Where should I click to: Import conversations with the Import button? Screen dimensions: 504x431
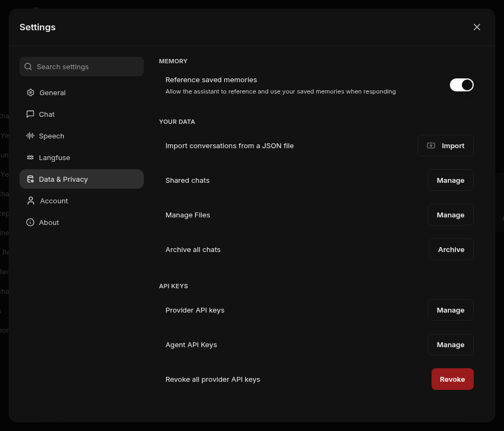445,145
